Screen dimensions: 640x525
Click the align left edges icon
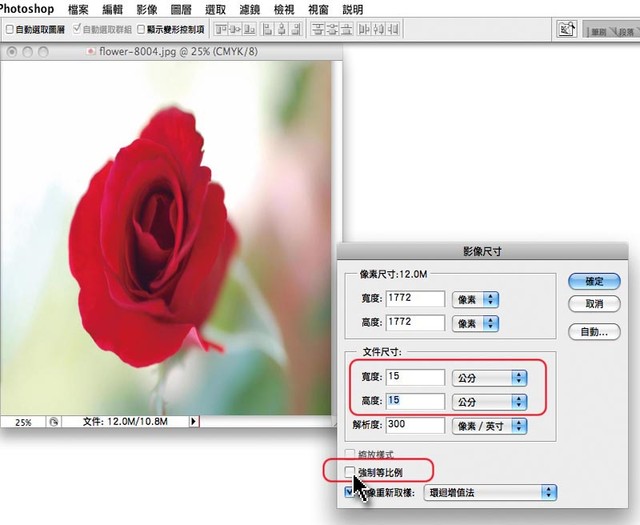click(x=267, y=29)
